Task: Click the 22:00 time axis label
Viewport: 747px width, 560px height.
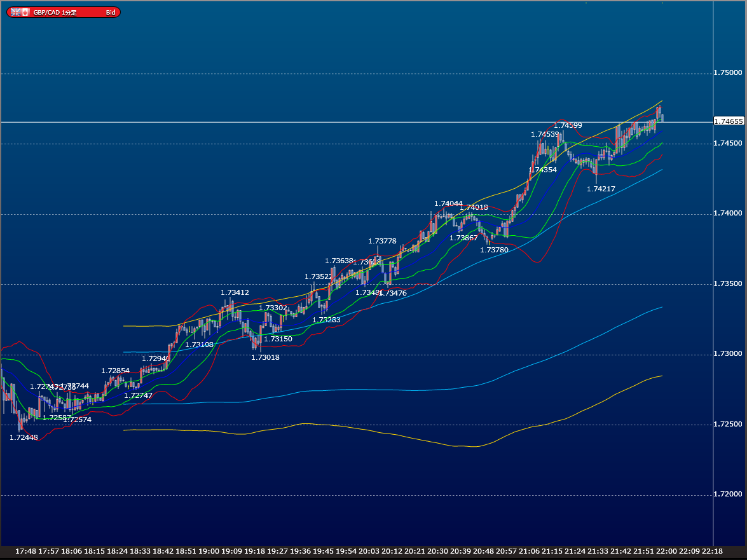Action: pos(666,552)
